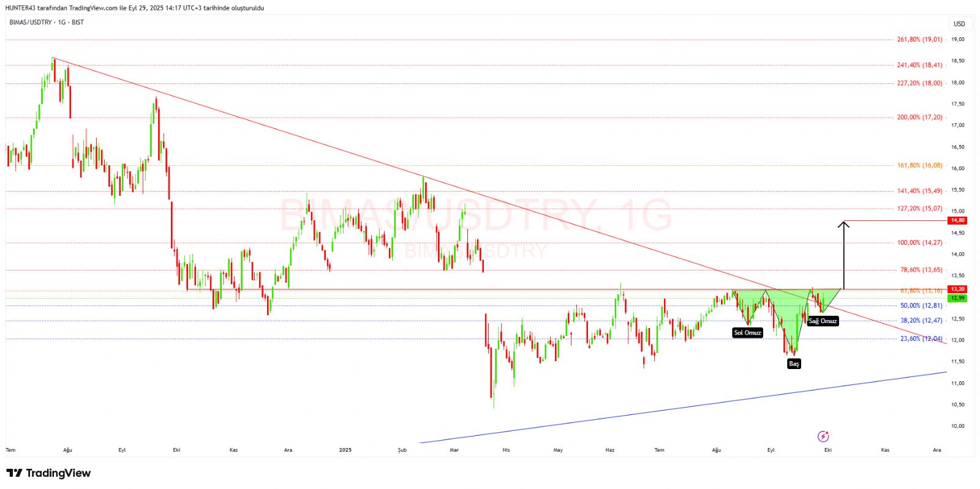The image size is (980, 489).
Task: Select the 'Sağ Omuz' pattern label
Action: coord(823,321)
